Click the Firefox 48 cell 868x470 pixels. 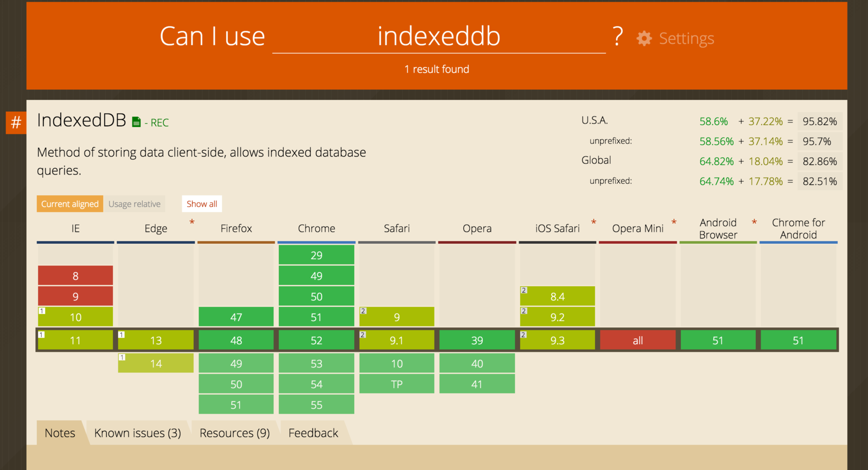coord(236,340)
